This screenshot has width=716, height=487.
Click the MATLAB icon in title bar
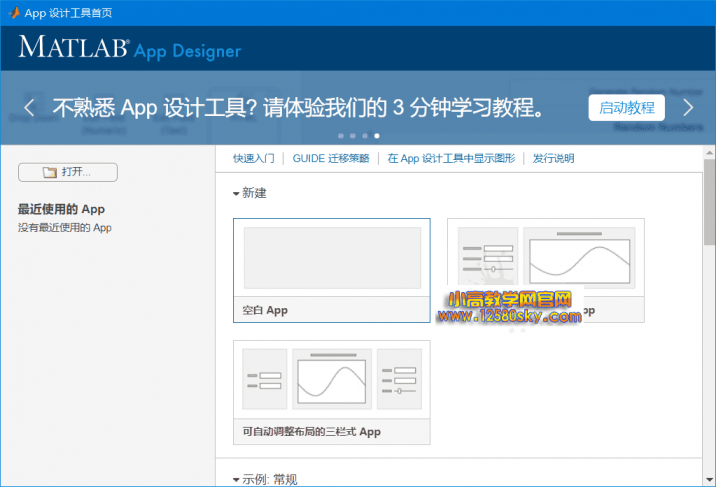coord(15,13)
